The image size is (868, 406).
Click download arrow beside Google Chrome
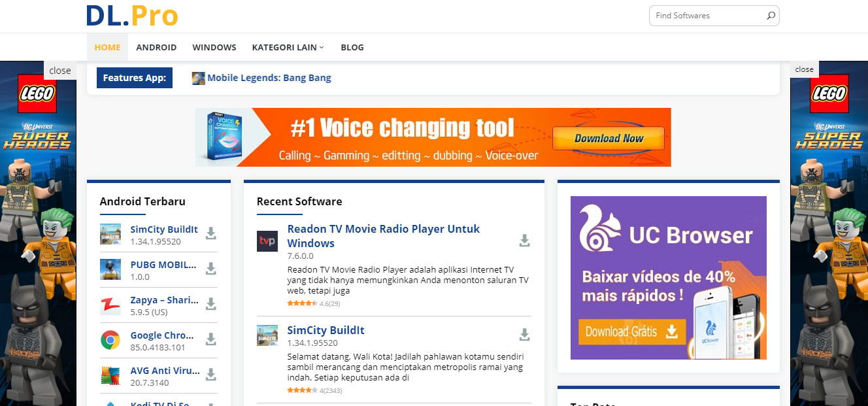pos(210,339)
